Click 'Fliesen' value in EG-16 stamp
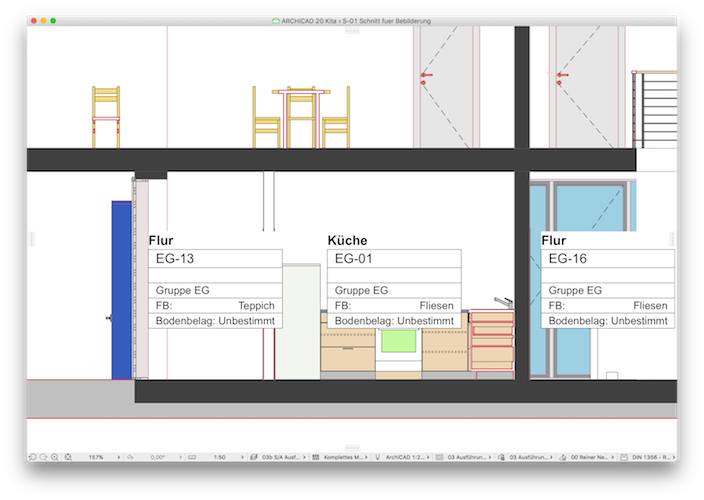Image resolution: width=704 pixels, height=500 pixels. (x=650, y=306)
